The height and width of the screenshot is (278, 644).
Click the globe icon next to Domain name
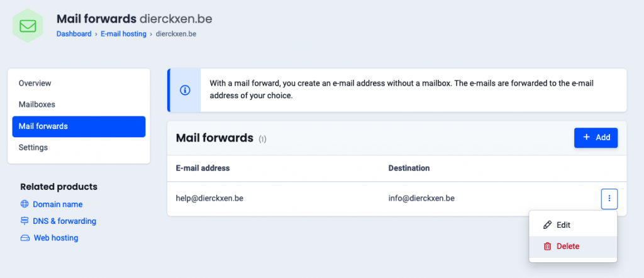(25, 204)
